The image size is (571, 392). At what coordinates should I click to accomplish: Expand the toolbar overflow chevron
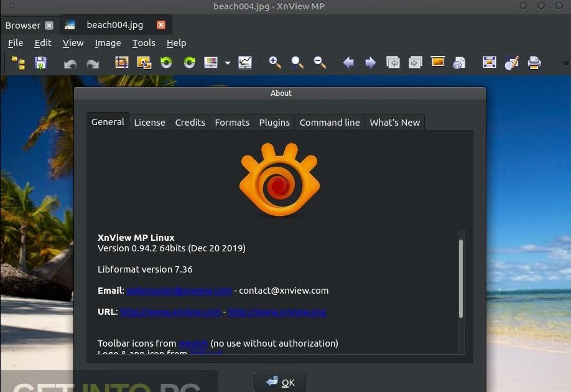point(566,63)
